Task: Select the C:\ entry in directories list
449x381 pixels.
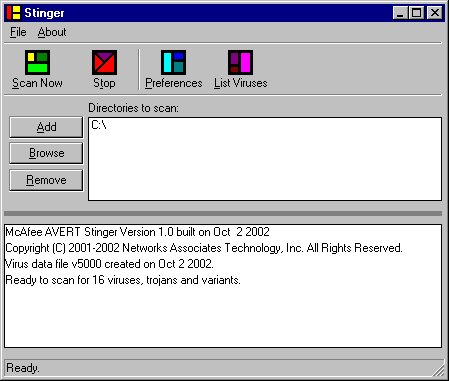Action: pos(99,125)
